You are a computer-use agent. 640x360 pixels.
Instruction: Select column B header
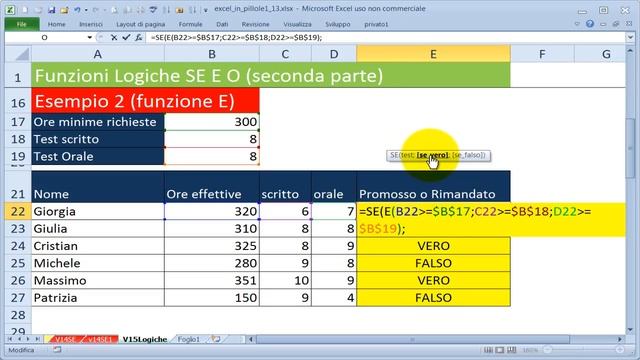(x=212, y=54)
